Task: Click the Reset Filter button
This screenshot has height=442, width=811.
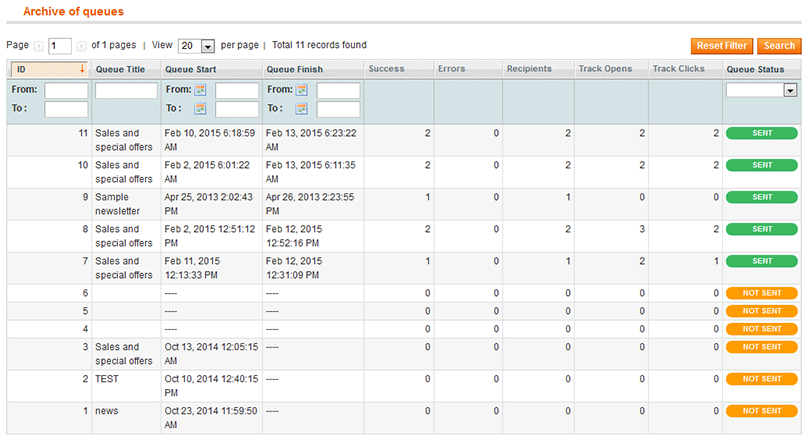Action: coord(722,46)
